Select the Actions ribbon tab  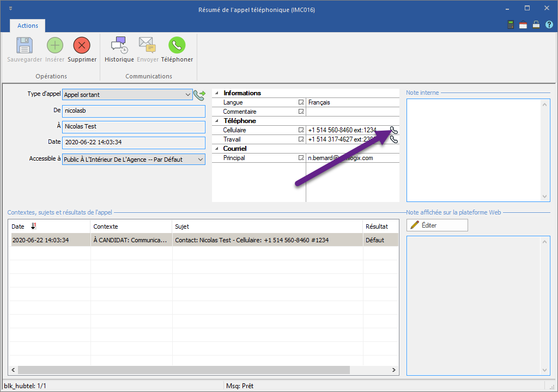[x=28, y=26]
